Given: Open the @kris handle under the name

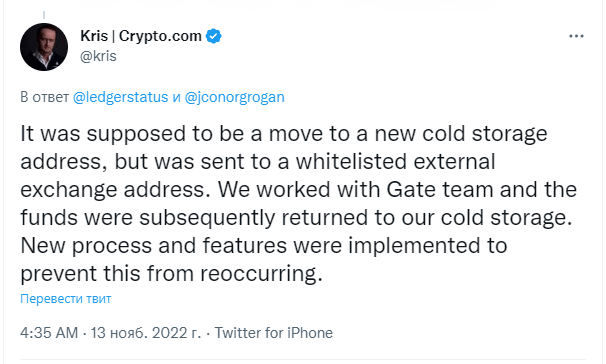Looking at the screenshot, I should click(98, 56).
